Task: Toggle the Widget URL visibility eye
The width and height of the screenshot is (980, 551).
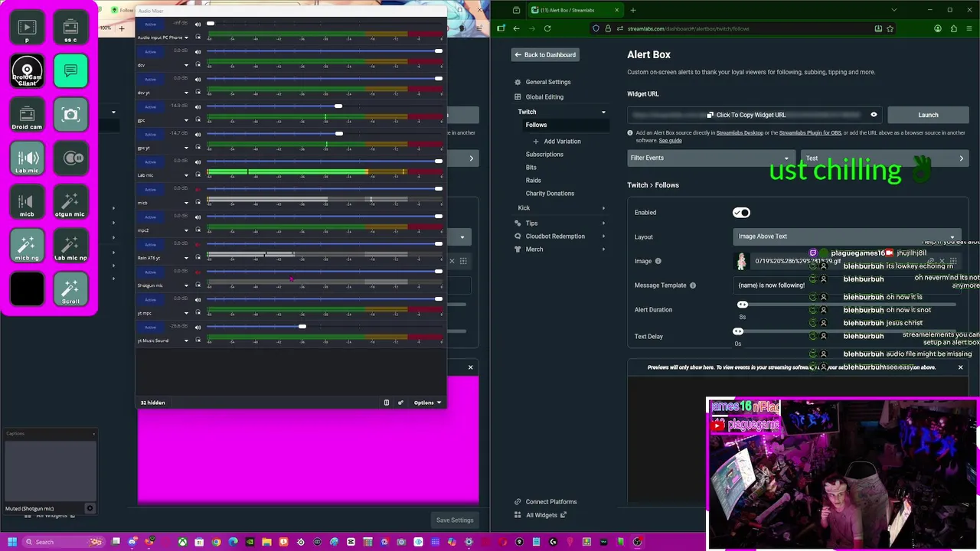Action: [x=874, y=115]
